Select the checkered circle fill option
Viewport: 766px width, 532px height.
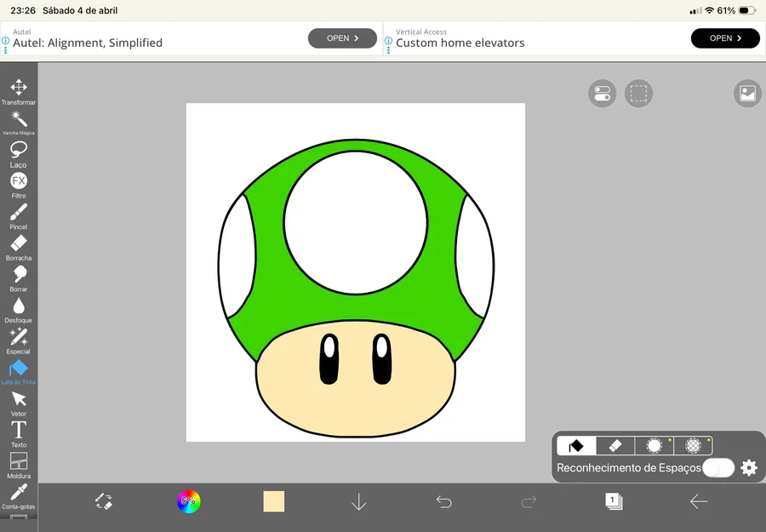[693, 445]
